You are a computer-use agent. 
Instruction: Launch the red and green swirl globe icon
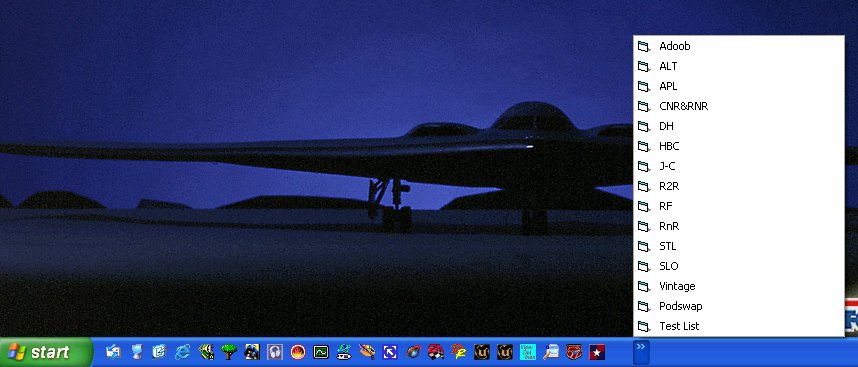[x=413, y=351]
